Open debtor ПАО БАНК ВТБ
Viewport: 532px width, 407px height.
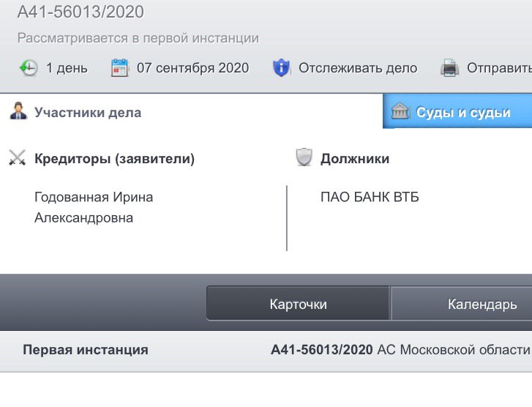pyautogui.click(x=370, y=197)
